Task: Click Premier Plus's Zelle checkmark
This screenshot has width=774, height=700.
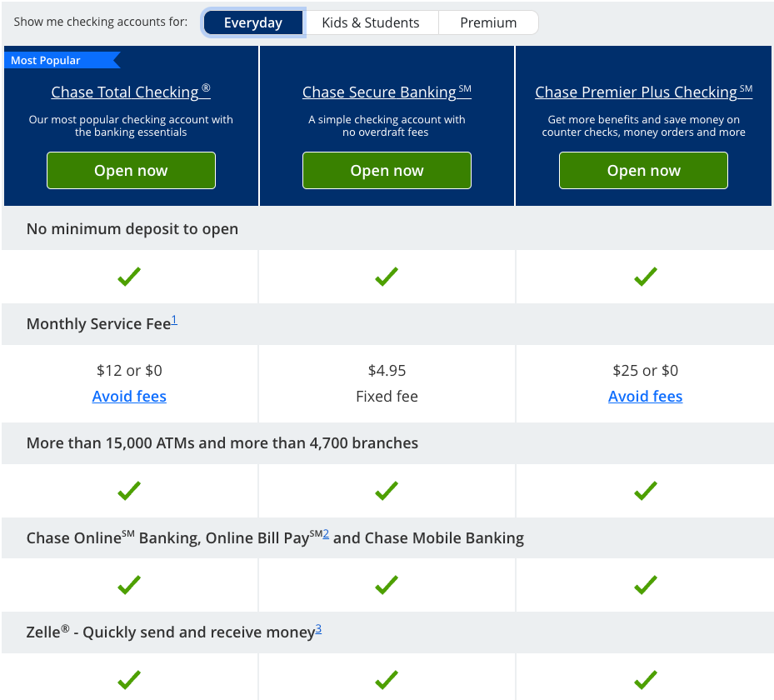Action: (646, 680)
